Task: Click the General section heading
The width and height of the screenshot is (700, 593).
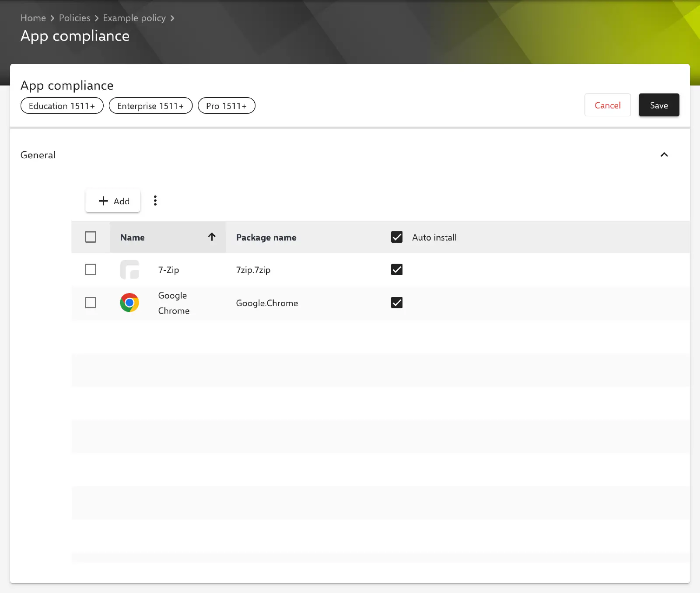Action: tap(38, 155)
